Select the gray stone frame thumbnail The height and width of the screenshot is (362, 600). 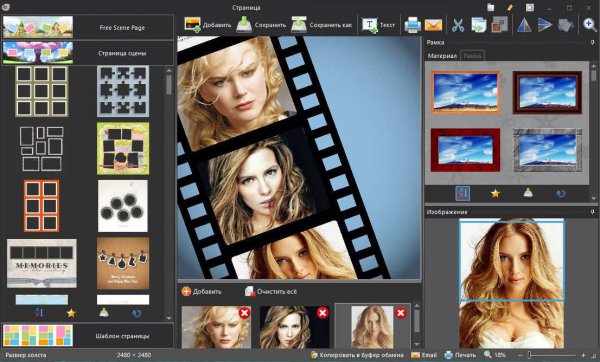(x=547, y=150)
